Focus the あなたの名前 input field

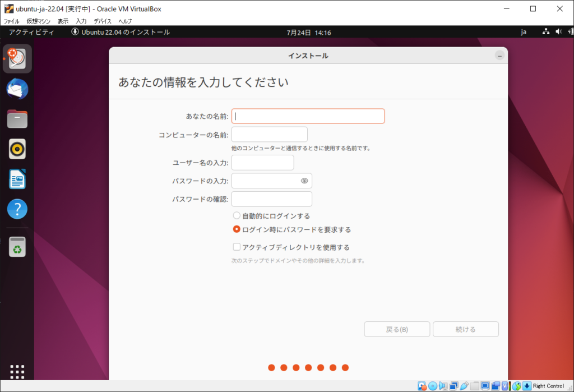pyautogui.click(x=308, y=116)
